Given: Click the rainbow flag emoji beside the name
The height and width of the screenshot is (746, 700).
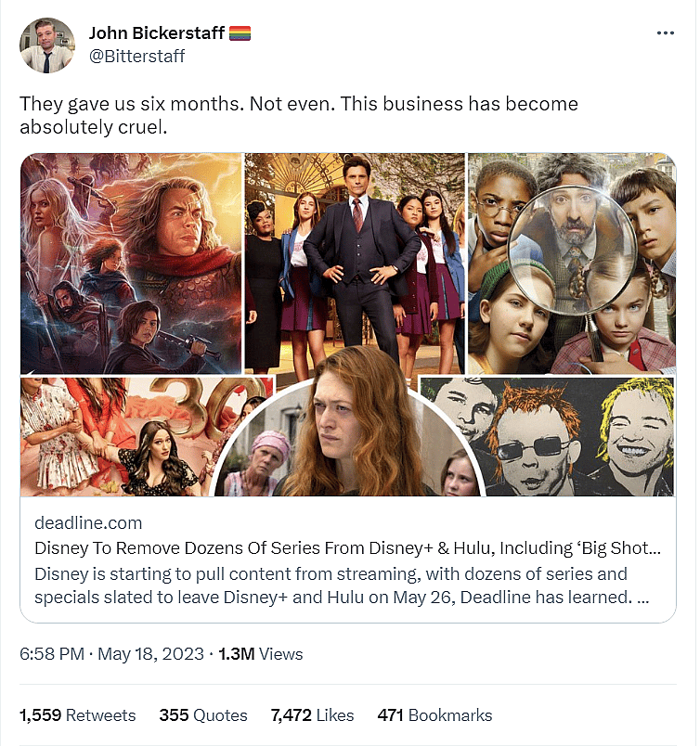Looking at the screenshot, I should (x=240, y=33).
